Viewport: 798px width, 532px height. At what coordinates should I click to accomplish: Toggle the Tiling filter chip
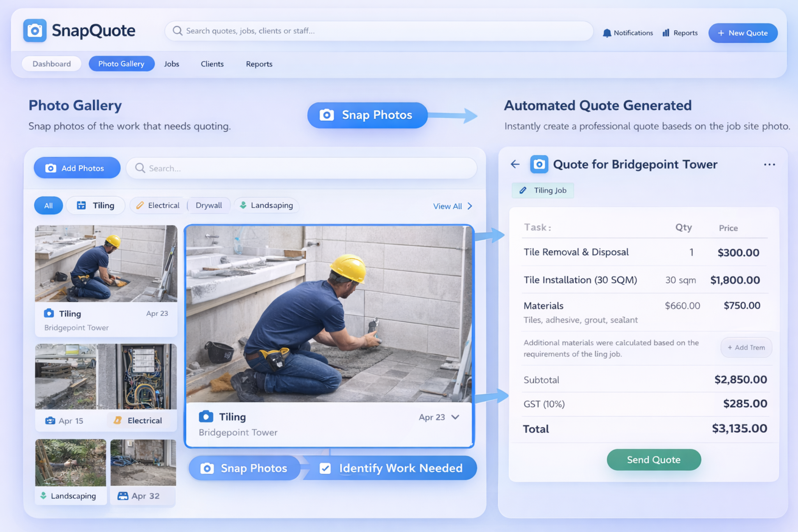click(x=96, y=205)
